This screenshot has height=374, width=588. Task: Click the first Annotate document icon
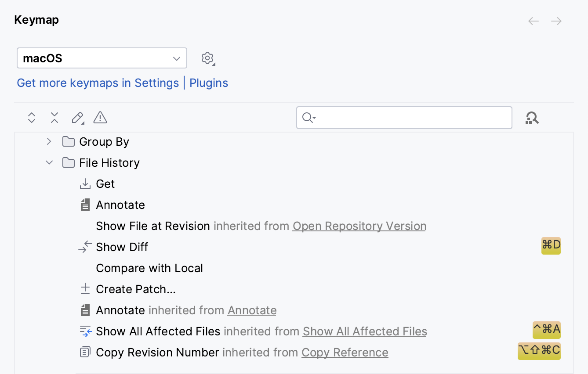[85, 205]
